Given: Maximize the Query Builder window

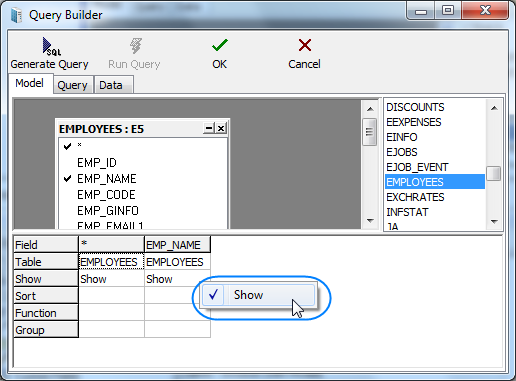Looking at the screenshot, I should [448, 11].
